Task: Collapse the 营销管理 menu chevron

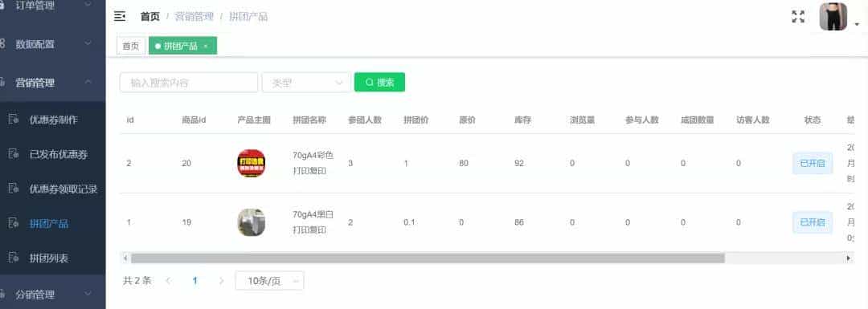Action: [x=88, y=83]
